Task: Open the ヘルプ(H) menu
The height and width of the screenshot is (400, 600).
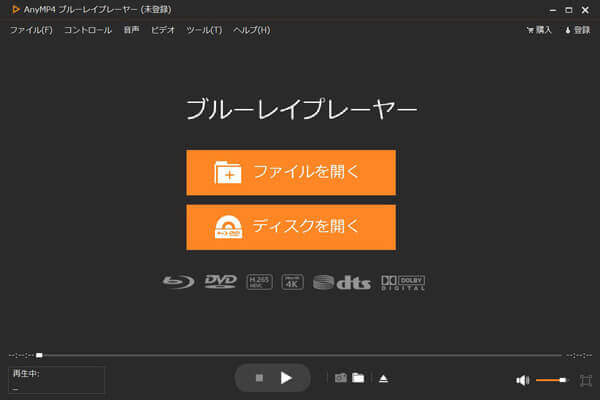Action: tap(251, 30)
